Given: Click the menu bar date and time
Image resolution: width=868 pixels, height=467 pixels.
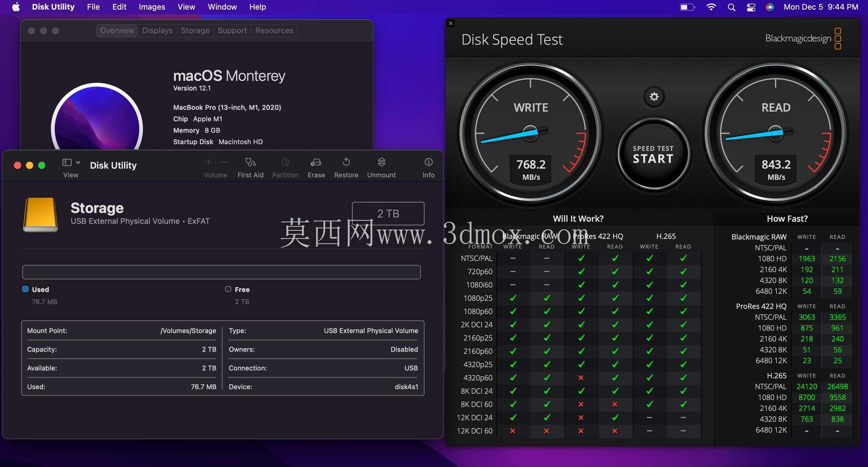Looking at the screenshot, I should (821, 7).
